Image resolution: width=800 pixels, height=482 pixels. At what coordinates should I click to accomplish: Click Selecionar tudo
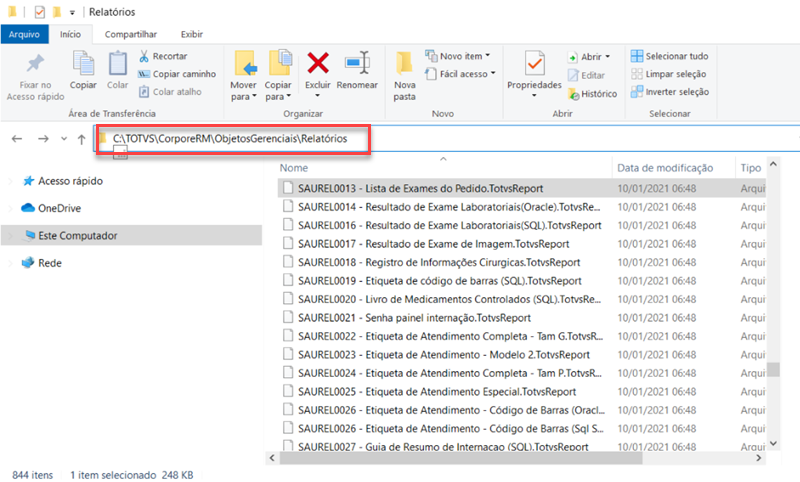(x=669, y=56)
